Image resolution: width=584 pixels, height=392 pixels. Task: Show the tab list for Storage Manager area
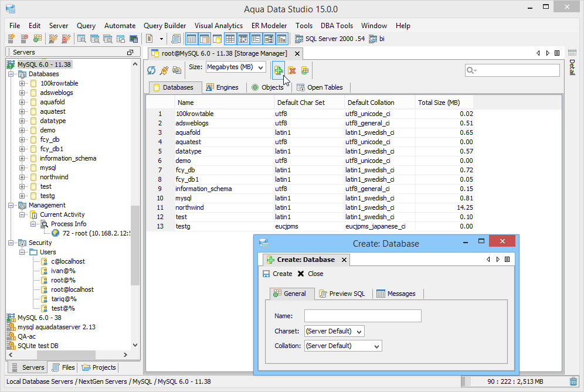[x=557, y=53]
